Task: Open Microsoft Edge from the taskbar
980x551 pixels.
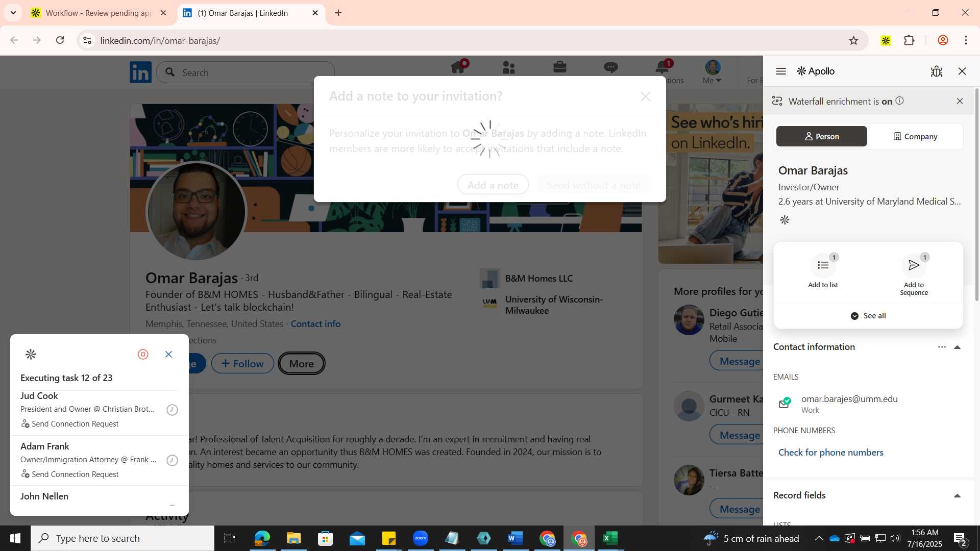Action: click(262, 538)
